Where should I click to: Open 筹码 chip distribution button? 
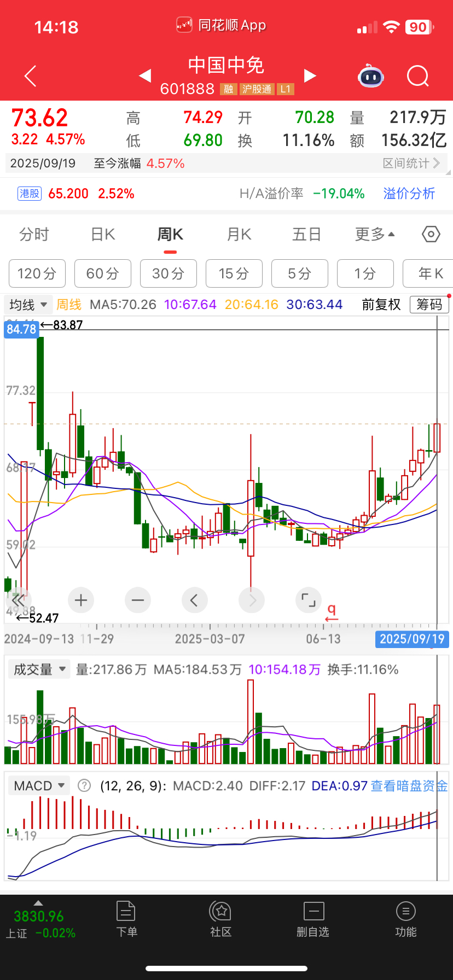[x=429, y=305]
